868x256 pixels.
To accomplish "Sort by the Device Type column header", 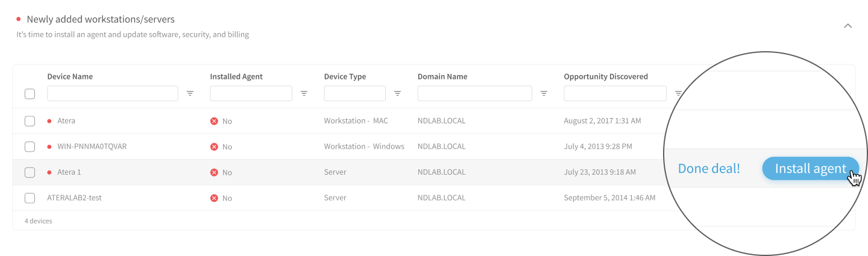I will (x=345, y=76).
